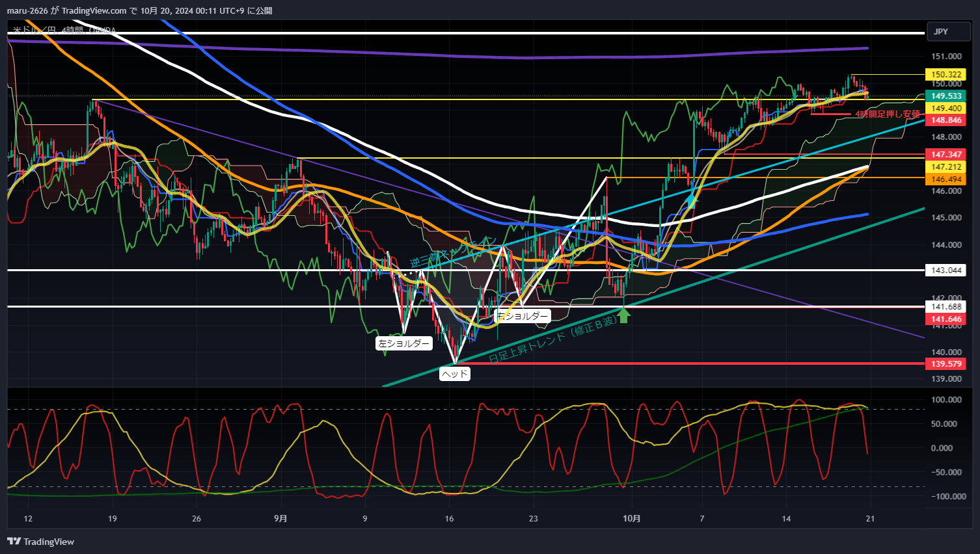Image resolution: width=980 pixels, height=554 pixels.
Task: Click the maru-2626 publication header text
Action: pyautogui.click(x=140, y=10)
